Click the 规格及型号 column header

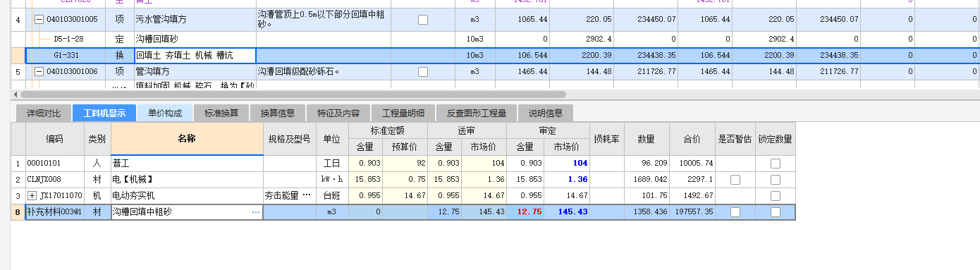pos(289,139)
